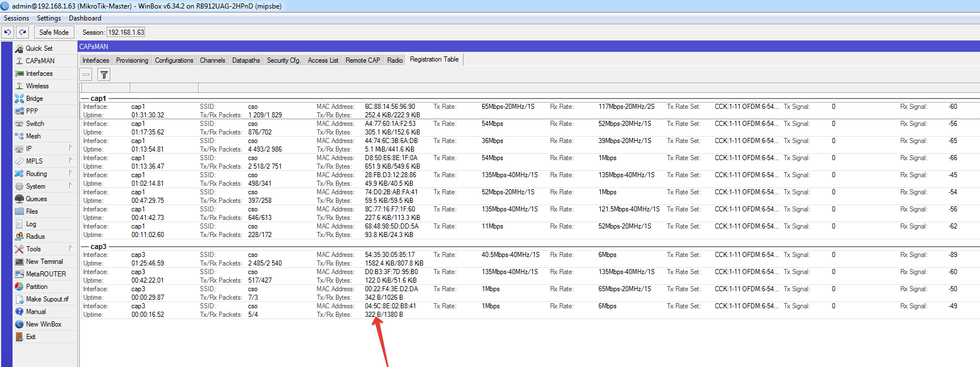Select client row D0:B3:3F:7D:95:B0
980x367 pixels.
point(530,276)
